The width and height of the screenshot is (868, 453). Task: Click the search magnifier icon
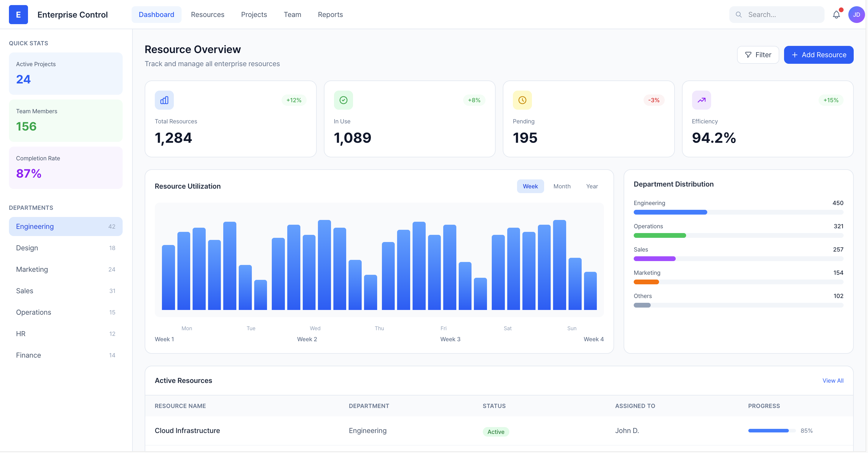(x=738, y=15)
